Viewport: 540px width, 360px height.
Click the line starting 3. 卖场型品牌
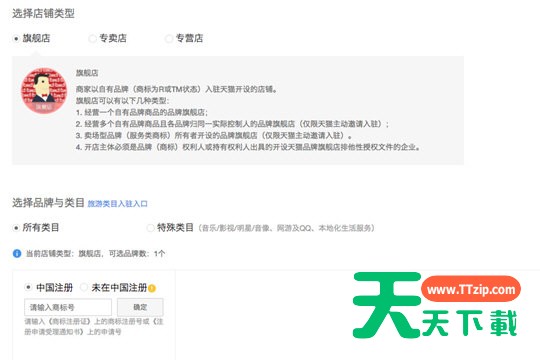214,135
